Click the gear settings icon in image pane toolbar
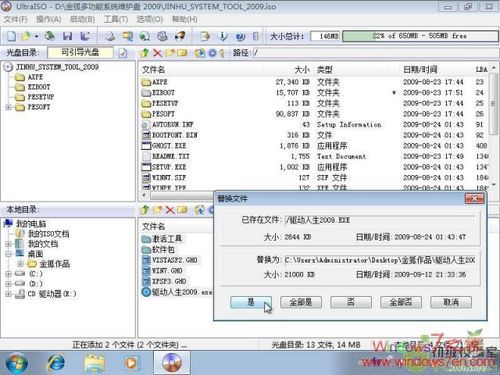 [x=212, y=53]
